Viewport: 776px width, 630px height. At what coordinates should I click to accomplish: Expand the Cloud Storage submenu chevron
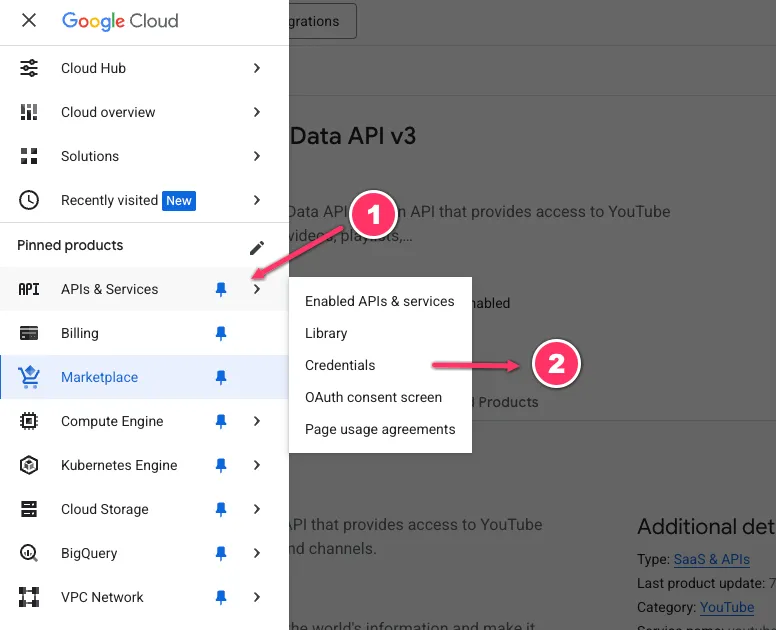click(x=256, y=509)
